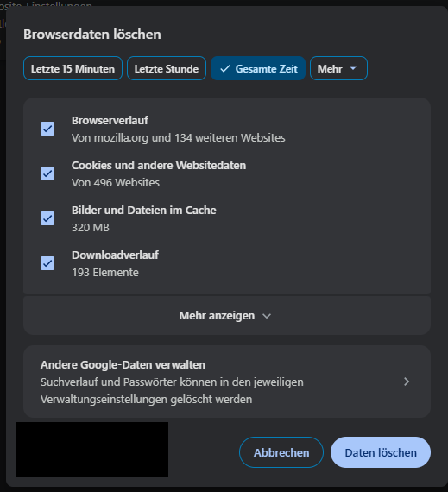Click the 320 MB cache size text

pyautogui.click(x=91, y=228)
